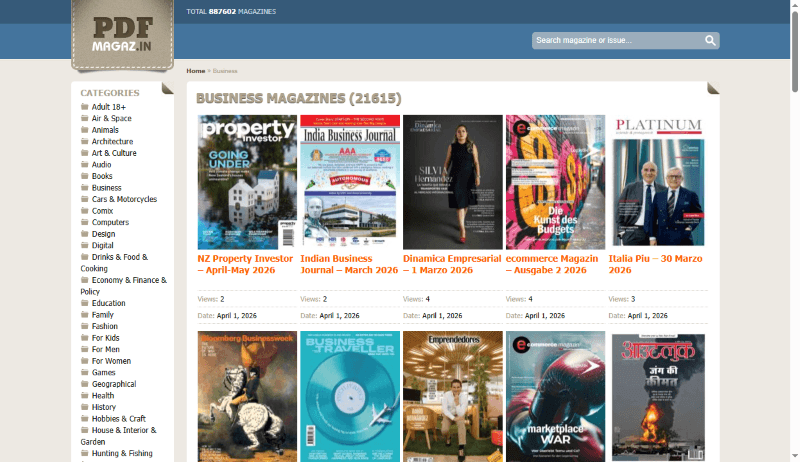The width and height of the screenshot is (800, 462).
Task: Open NZ Property Investor April-May 2026 title
Action: pyautogui.click(x=246, y=264)
